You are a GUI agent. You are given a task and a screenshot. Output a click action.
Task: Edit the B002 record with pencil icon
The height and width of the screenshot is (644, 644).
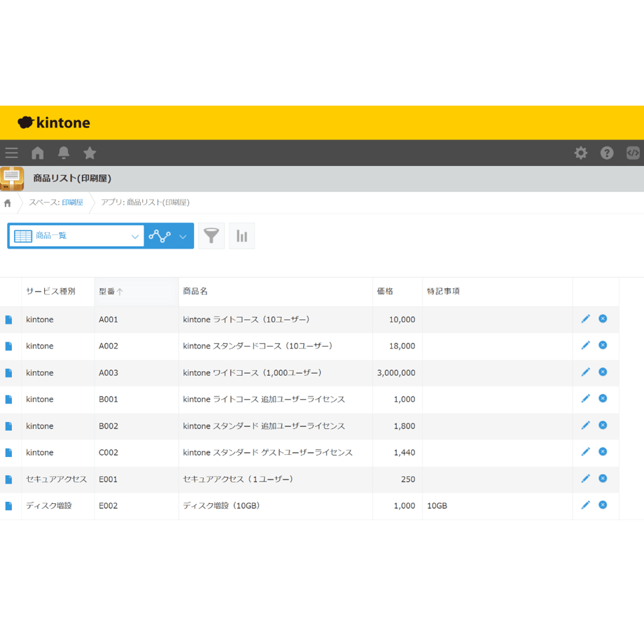(586, 425)
